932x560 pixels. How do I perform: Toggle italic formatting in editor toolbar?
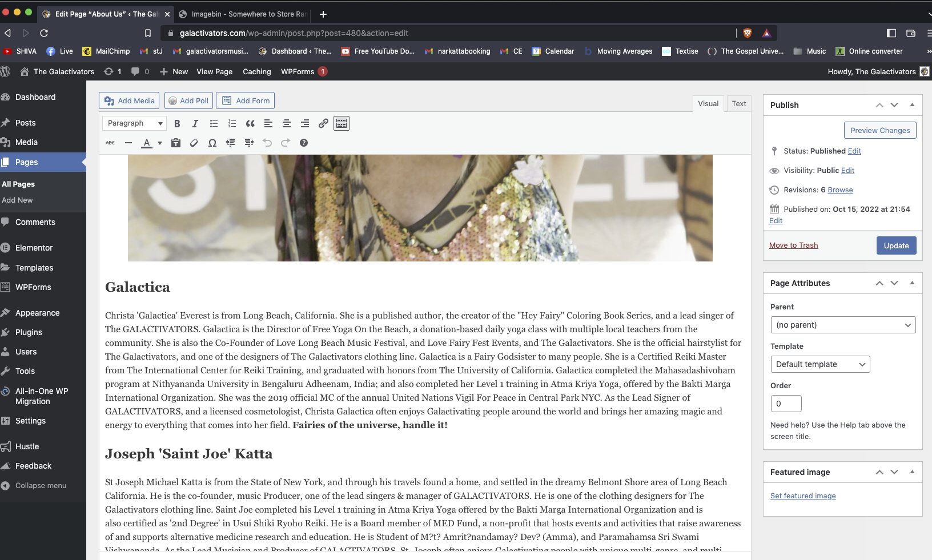pyautogui.click(x=195, y=123)
